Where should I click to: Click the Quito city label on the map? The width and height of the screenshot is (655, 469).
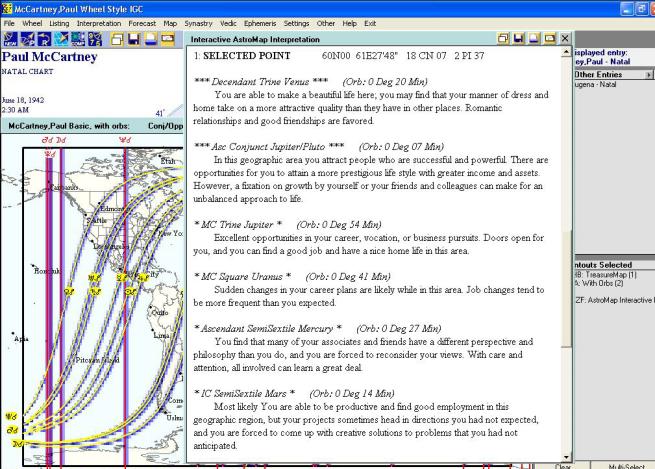click(x=159, y=312)
